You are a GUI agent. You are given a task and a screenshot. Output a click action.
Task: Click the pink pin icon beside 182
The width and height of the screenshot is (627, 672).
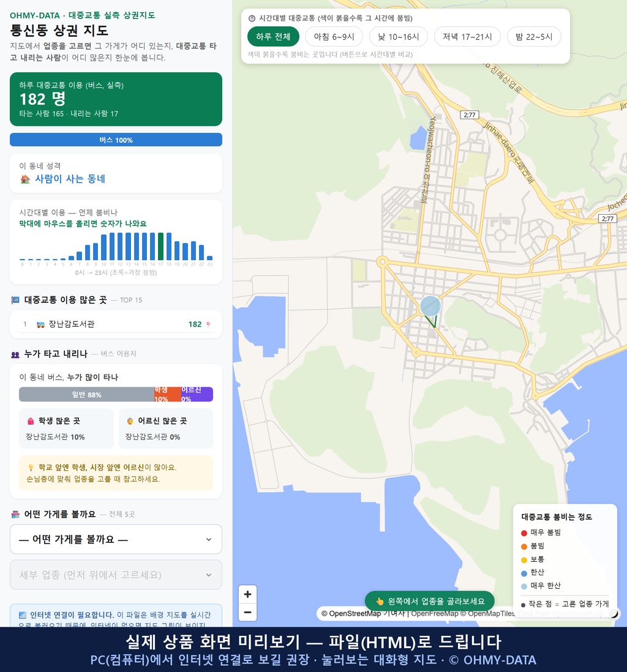(208, 324)
